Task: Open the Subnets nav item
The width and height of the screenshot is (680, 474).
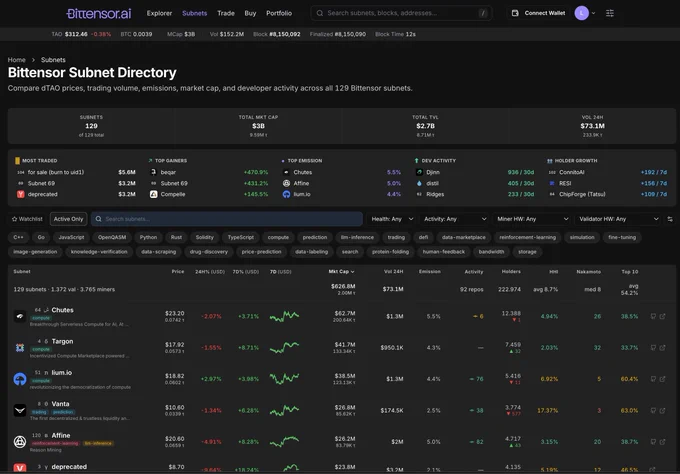Action: pyautogui.click(x=194, y=13)
